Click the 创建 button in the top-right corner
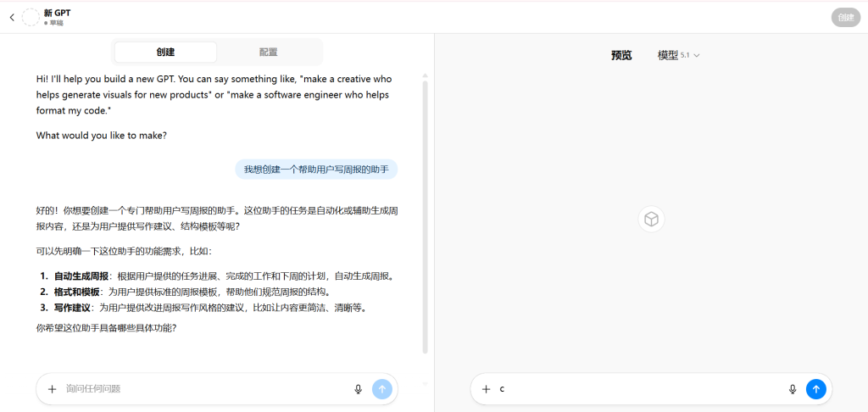 [845, 17]
